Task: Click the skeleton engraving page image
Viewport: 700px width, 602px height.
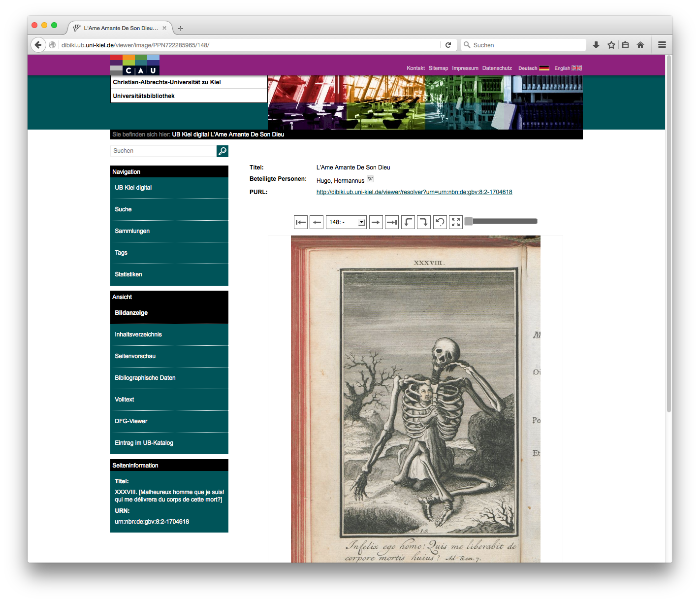Action: tap(415, 399)
